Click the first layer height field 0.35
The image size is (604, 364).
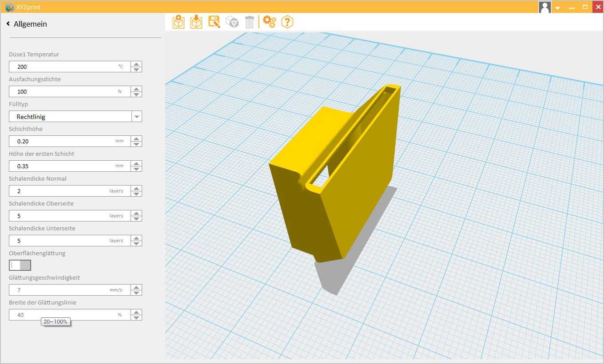click(x=70, y=166)
